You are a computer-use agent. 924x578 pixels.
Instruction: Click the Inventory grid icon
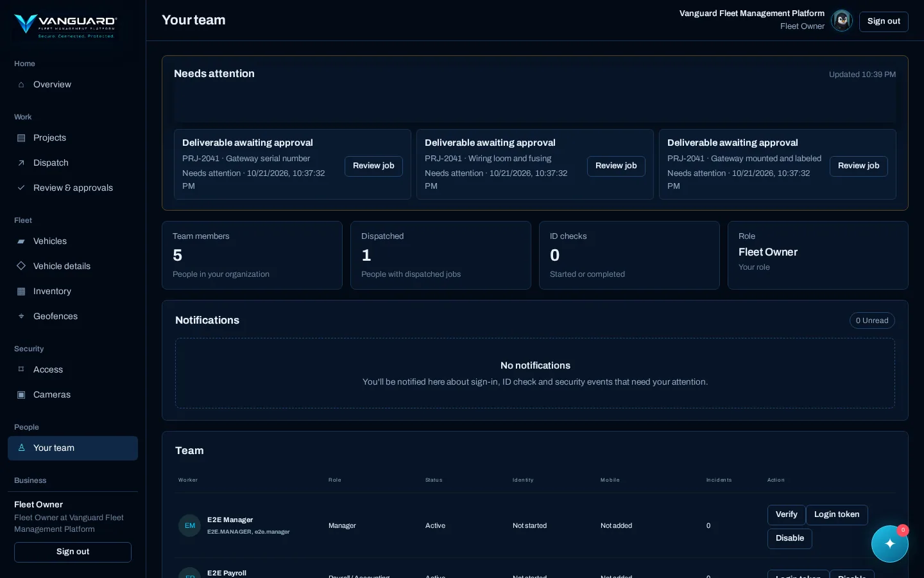tap(21, 292)
